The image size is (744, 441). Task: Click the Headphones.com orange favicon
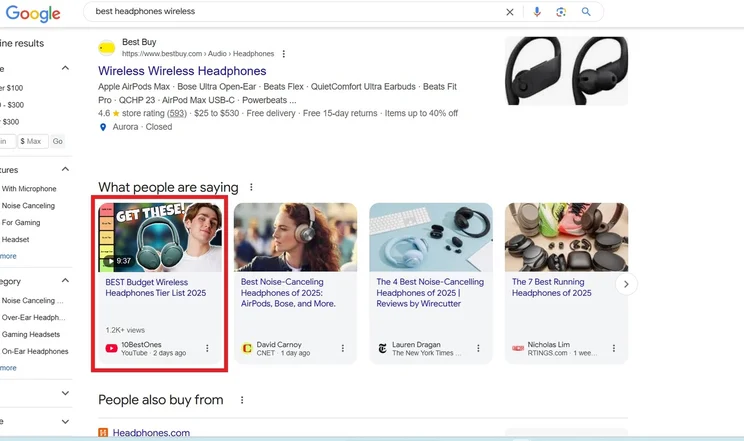103,432
